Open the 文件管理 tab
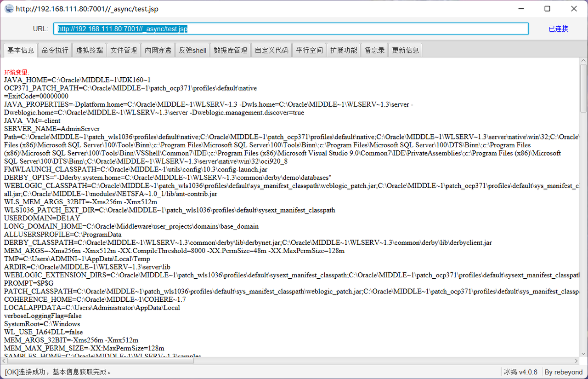 124,50
